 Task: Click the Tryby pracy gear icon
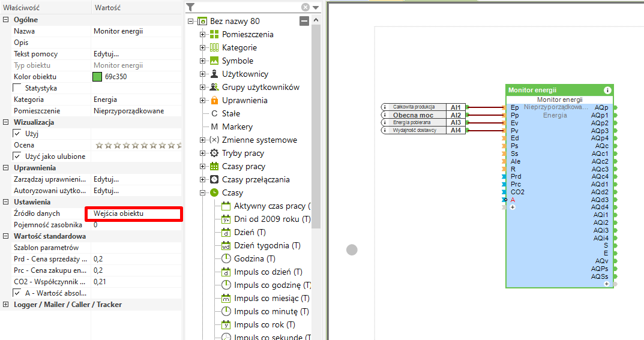[214, 153]
